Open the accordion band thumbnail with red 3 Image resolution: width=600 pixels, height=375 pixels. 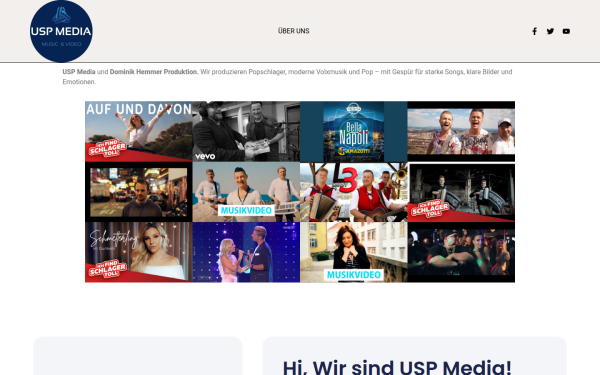[x=354, y=192]
